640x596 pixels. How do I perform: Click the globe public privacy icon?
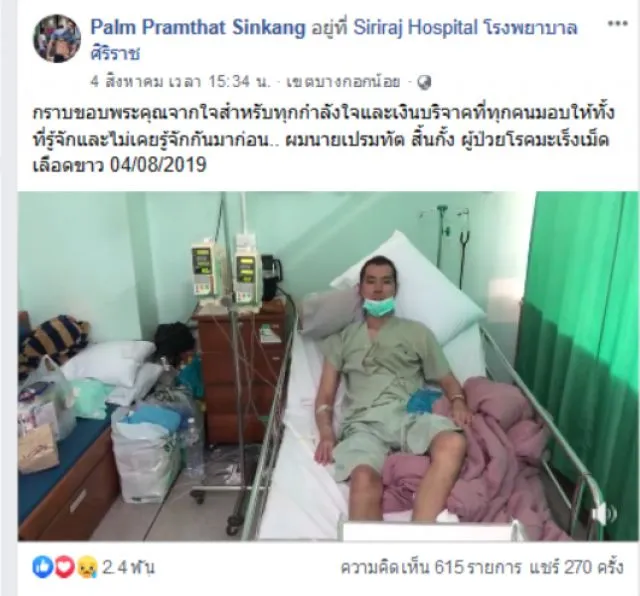point(424,82)
